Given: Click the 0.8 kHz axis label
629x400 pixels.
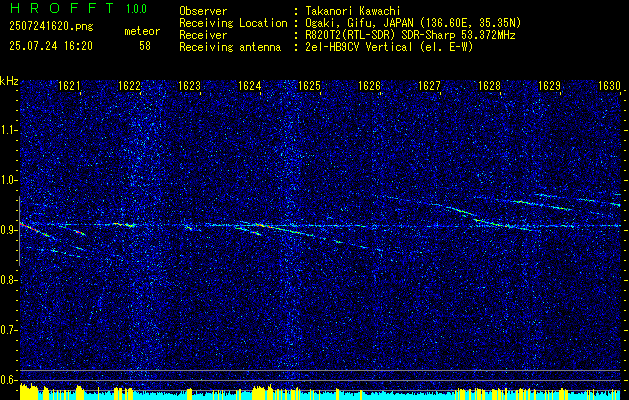Looking at the screenshot, I should click(x=8, y=280).
